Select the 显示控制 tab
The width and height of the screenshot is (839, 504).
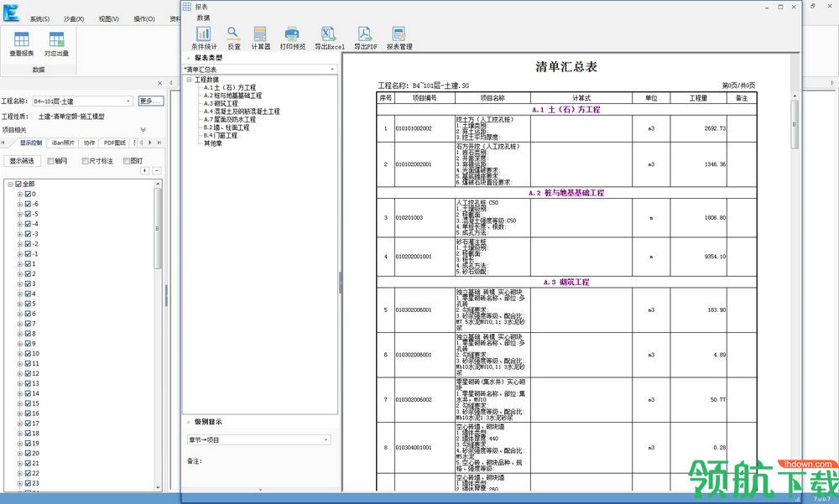coord(30,143)
